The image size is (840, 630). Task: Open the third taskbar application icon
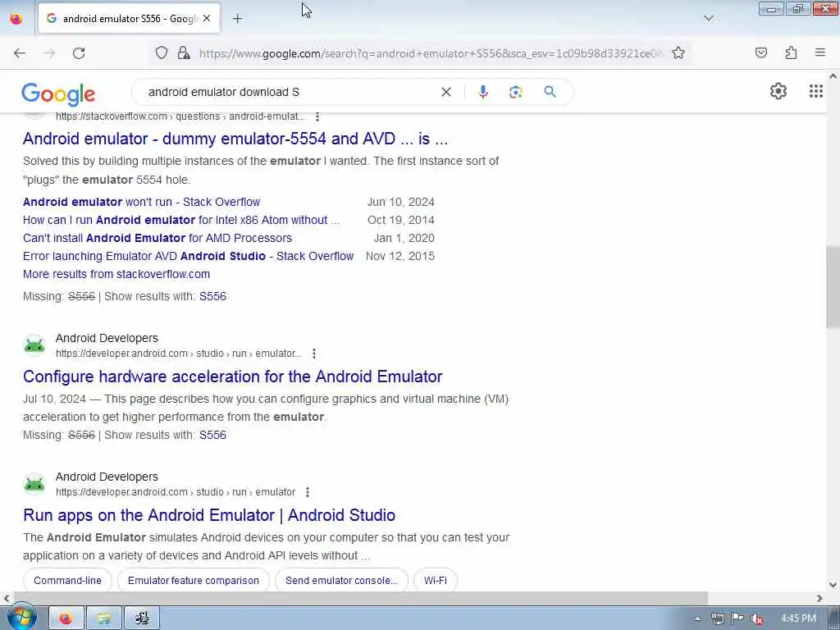pyautogui.click(x=142, y=619)
